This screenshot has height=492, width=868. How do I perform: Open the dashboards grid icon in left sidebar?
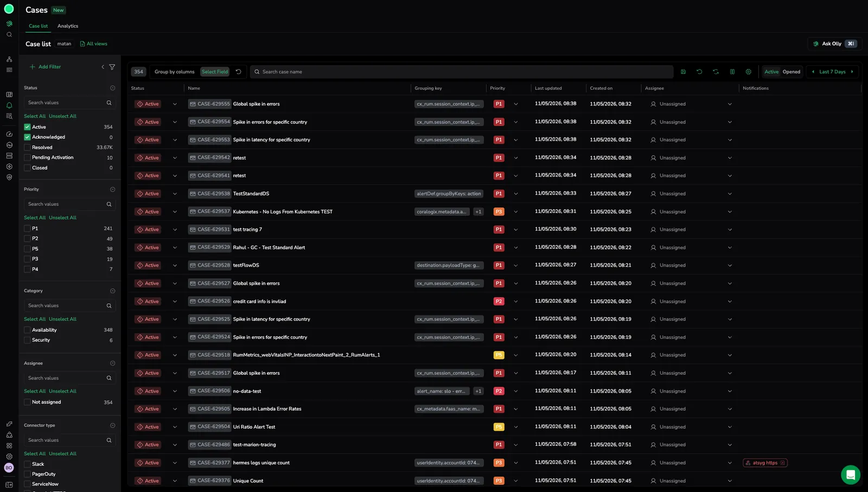(9, 94)
